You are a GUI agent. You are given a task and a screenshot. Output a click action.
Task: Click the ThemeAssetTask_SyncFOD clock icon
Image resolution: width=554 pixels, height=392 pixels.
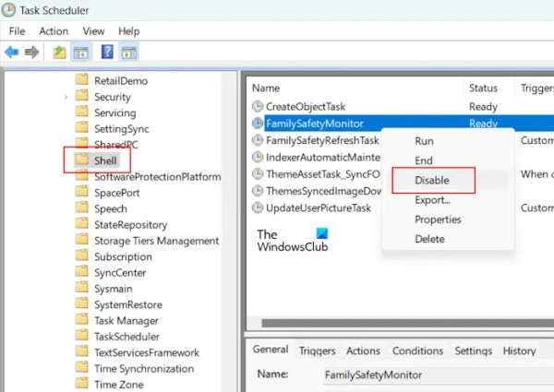coord(258,173)
